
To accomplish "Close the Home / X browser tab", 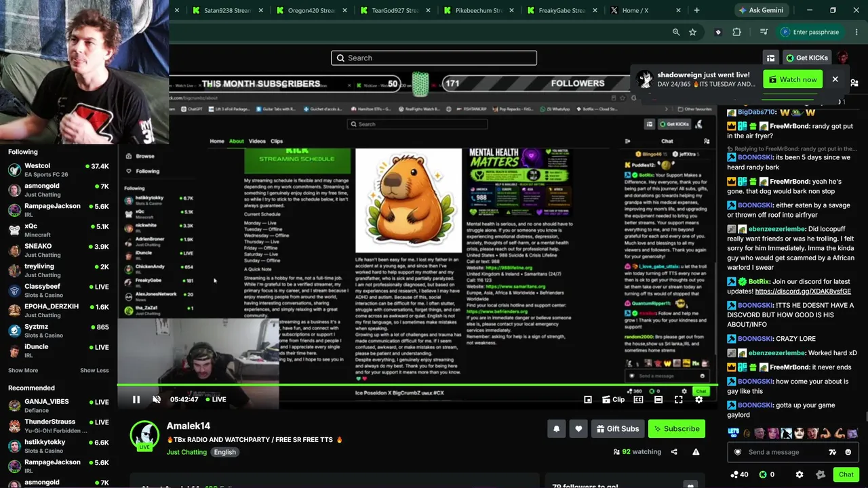I will 679,10.
